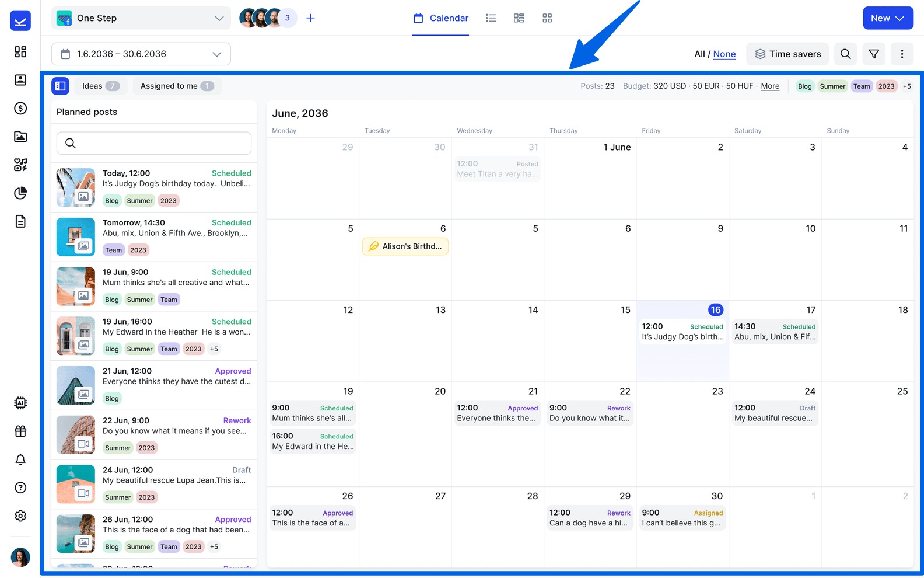Open notifications bell in sidebar
Screen dimensions: 924x578
point(20,459)
